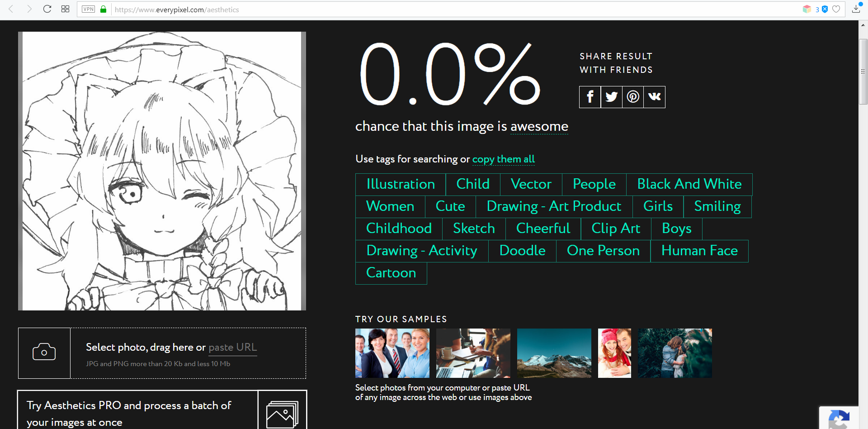The width and height of the screenshot is (868, 429).
Task: Select the Human Face tag
Action: [699, 251]
